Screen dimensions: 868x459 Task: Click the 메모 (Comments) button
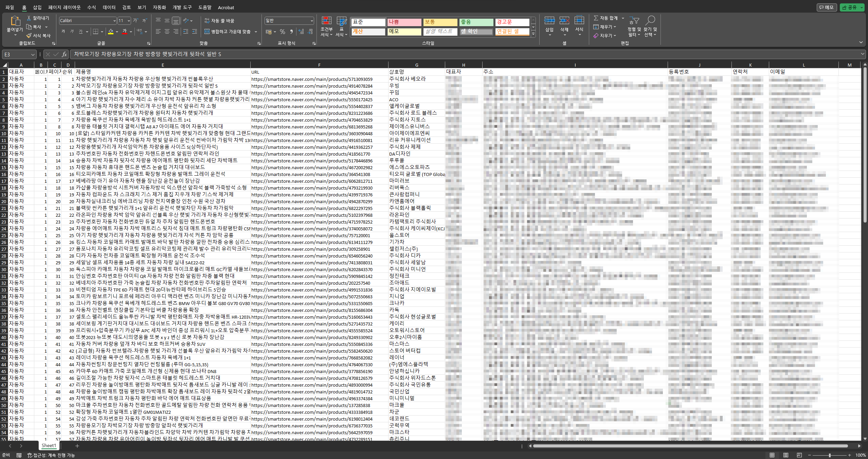826,7
